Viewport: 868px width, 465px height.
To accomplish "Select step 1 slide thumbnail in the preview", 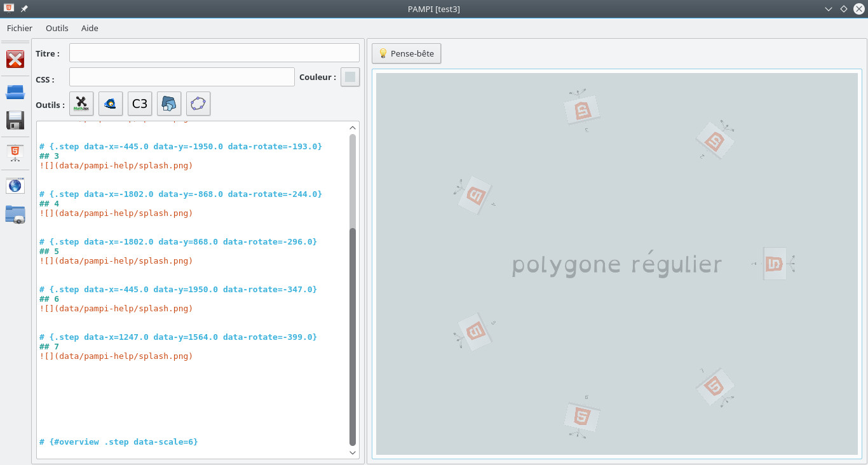I will point(775,264).
